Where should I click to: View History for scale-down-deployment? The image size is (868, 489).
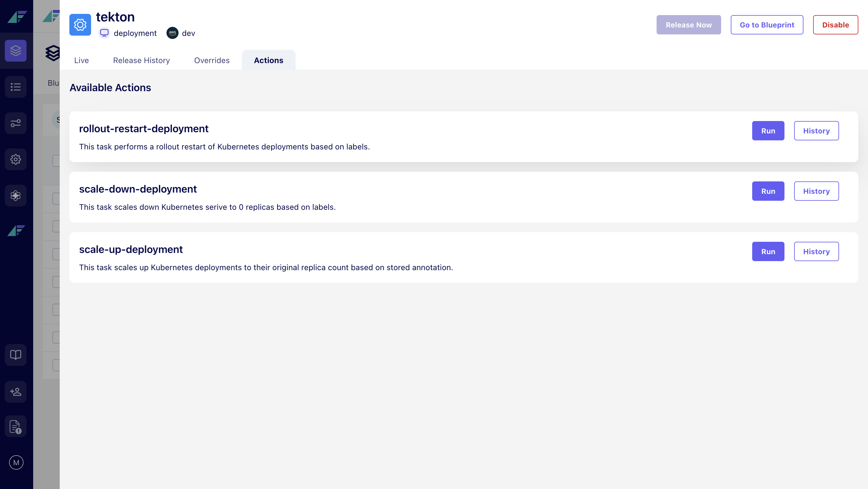[816, 191]
